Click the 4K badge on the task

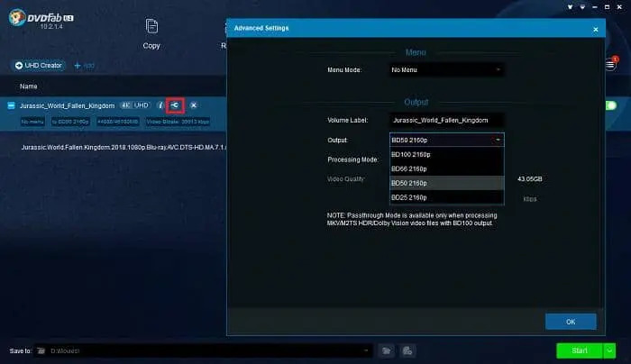[126, 105]
